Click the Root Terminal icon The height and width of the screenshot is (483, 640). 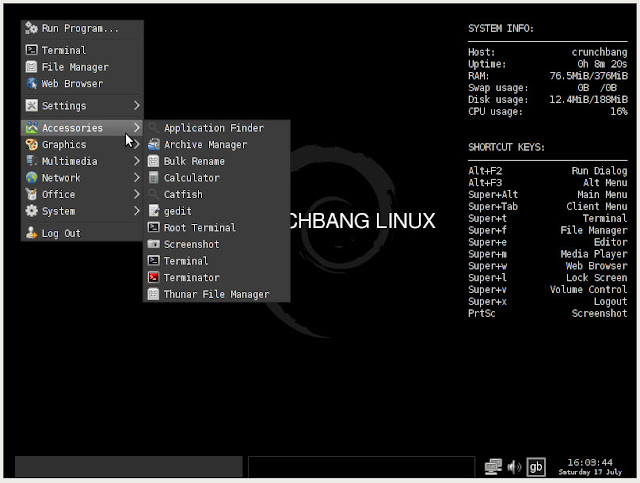(x=153, y=227)
